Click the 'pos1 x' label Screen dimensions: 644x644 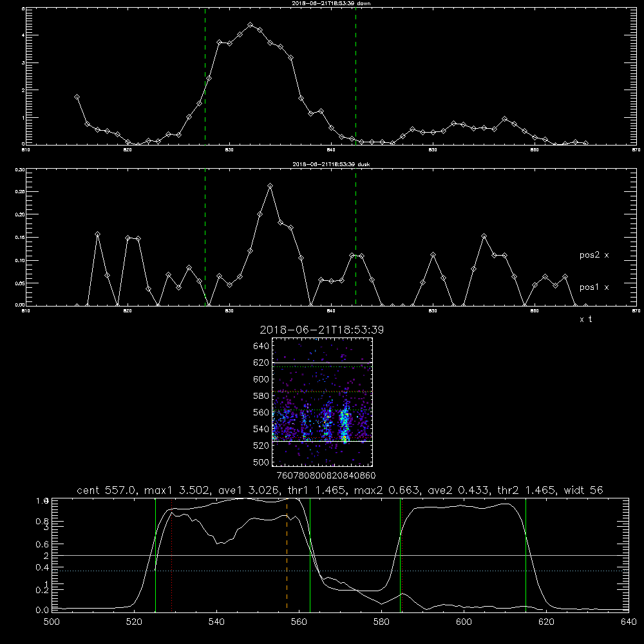point(594,287)
